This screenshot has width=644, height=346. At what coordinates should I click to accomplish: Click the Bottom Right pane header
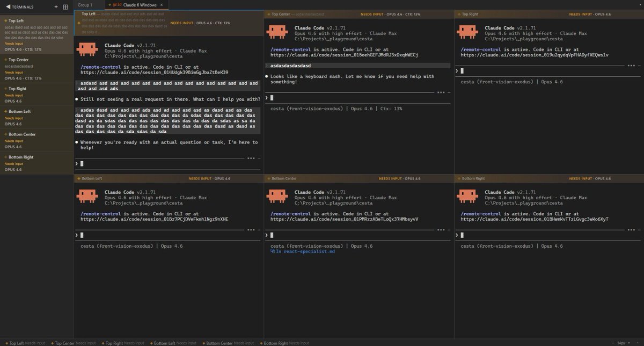pos(549,178)
